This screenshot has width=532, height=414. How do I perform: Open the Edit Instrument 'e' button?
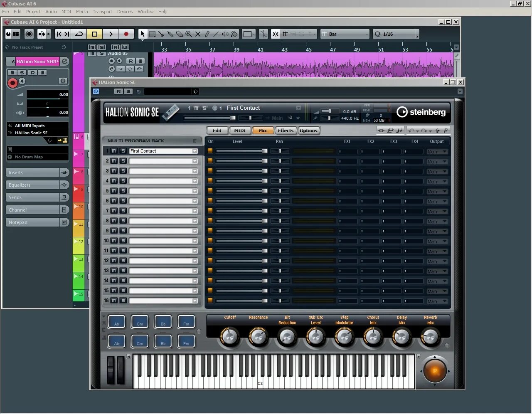pyautogui.click(x=64, y=61)
